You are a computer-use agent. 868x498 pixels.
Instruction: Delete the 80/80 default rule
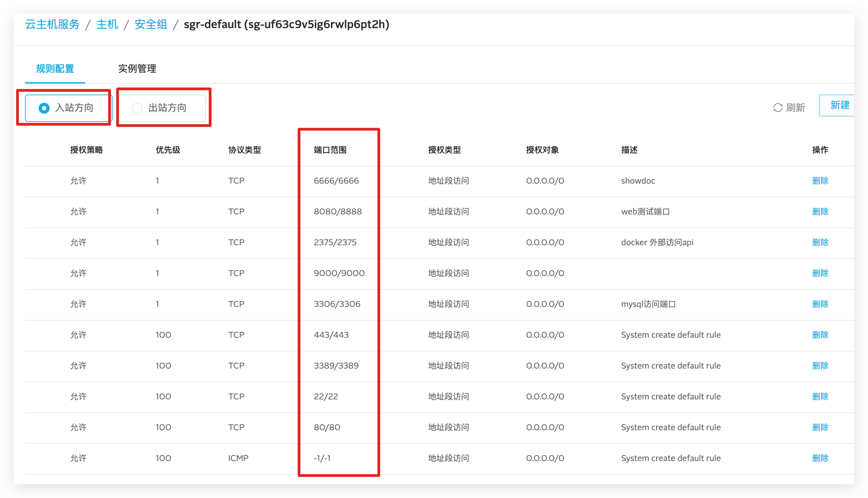(820, 427)
